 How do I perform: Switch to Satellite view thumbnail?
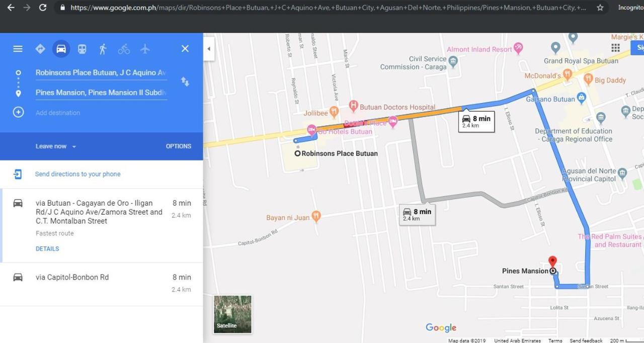pos(232,314)
